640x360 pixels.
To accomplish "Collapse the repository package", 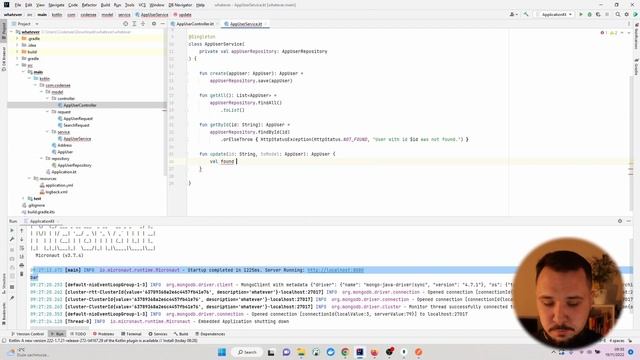I will click(42, 158).
